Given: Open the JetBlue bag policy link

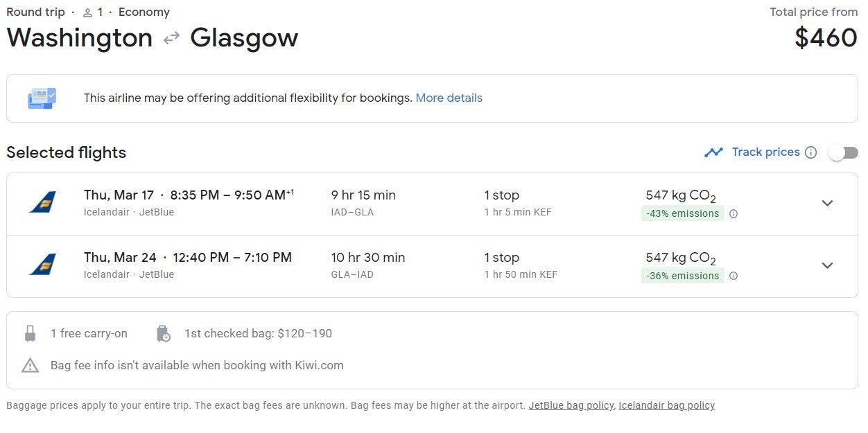Looking at the screenshot, I should tap(571, 405).
